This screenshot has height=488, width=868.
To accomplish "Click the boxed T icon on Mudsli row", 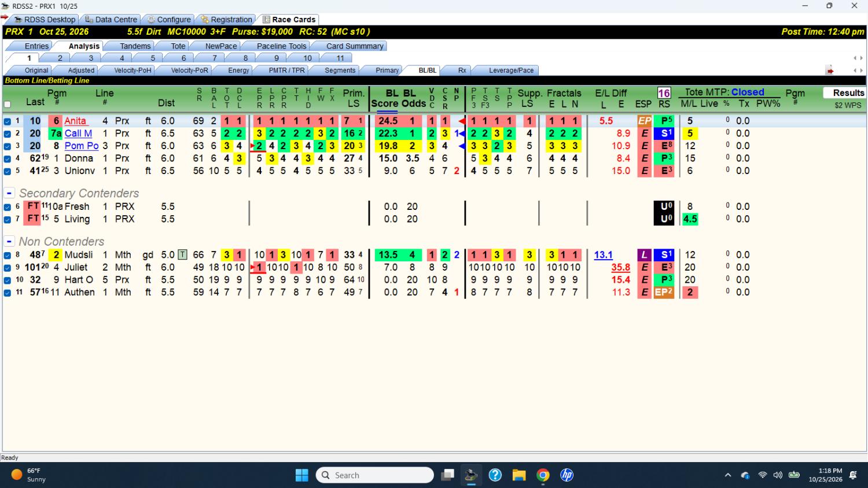I will 182,254.
